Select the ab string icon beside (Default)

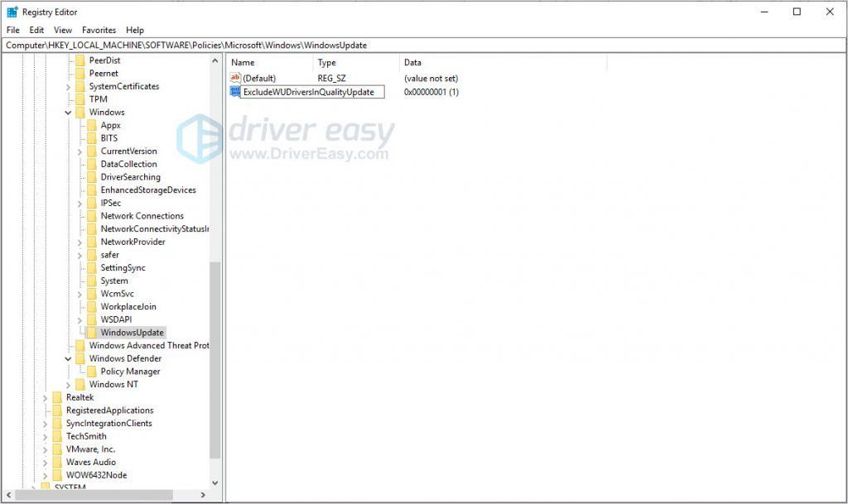235,78
